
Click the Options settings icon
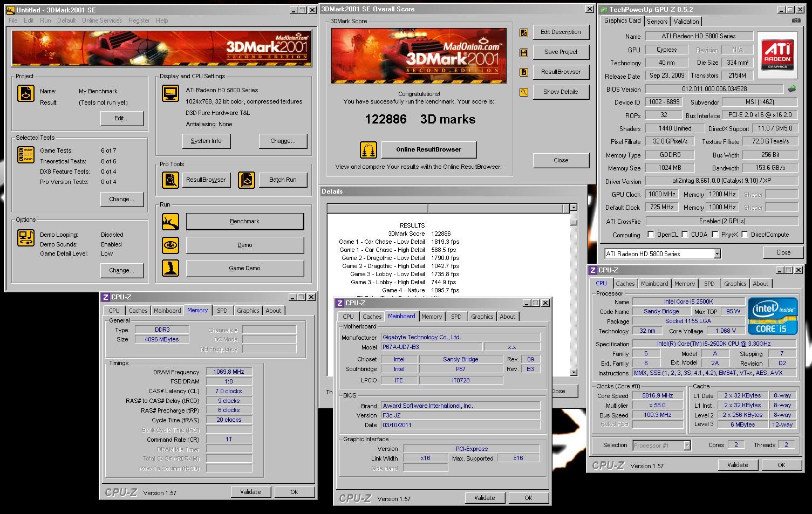point(26,237)
